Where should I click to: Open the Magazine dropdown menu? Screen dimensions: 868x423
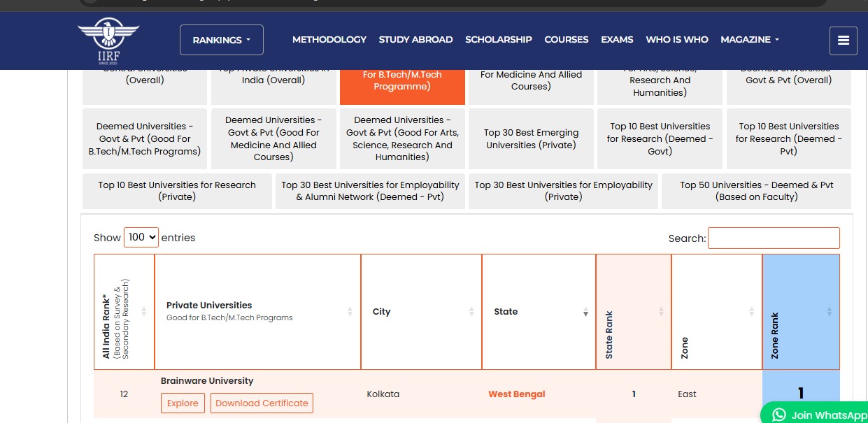750,40
